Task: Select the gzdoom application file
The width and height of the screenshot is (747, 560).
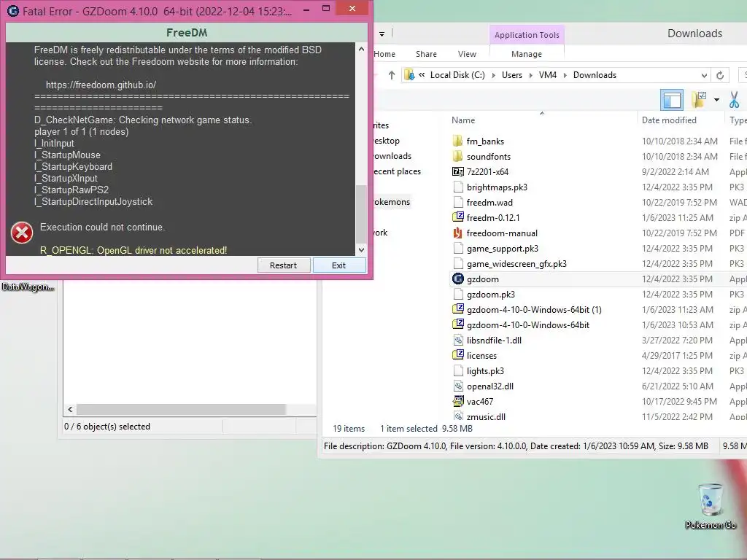Action: pos(483,279)
